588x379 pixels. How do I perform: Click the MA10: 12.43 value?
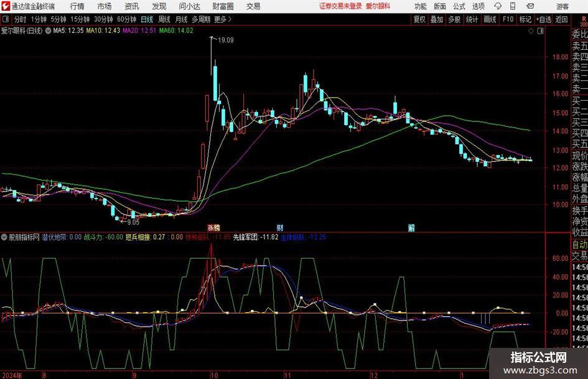coord(103,30)
